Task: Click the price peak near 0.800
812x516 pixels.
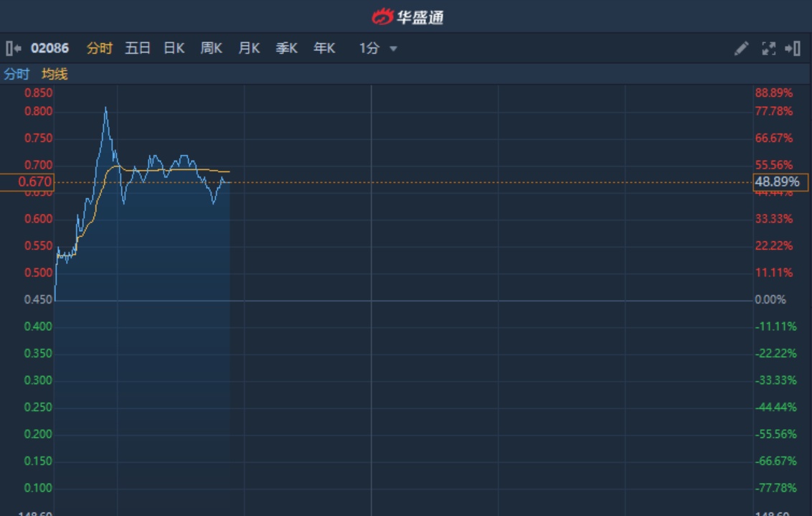Action: (x=105, y=108)
